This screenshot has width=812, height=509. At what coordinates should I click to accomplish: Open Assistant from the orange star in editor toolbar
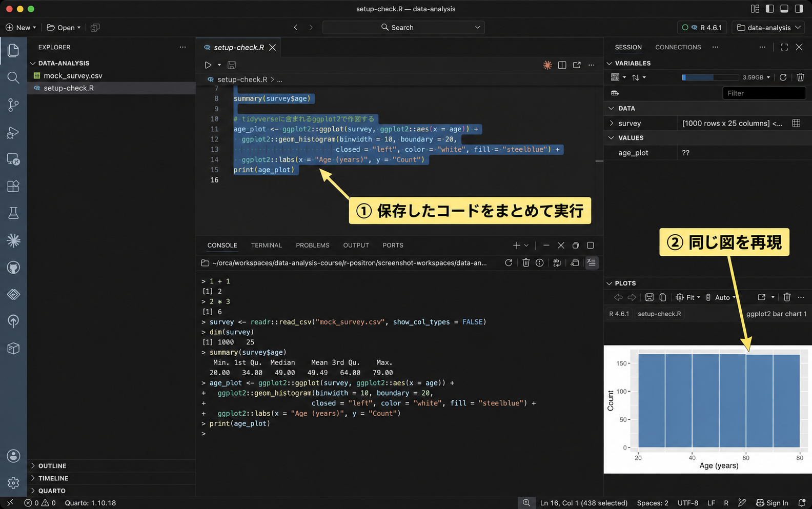click(x=547, y=65)
